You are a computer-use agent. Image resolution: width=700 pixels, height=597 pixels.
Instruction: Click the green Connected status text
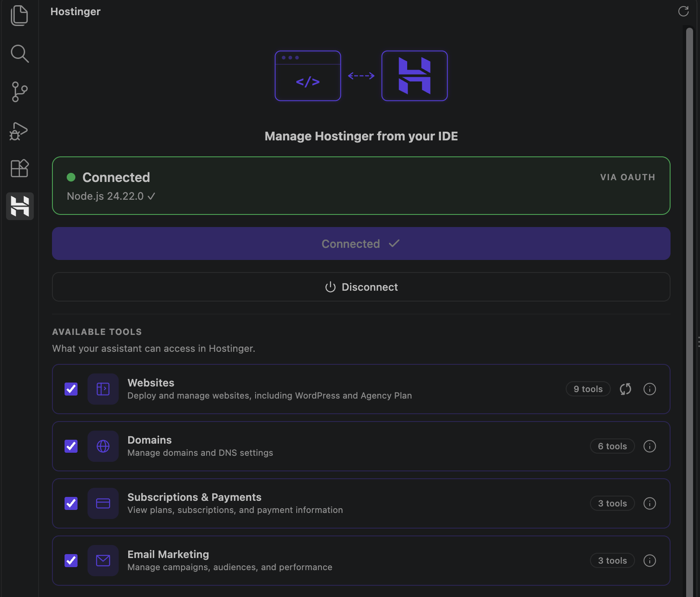[116, 177]
